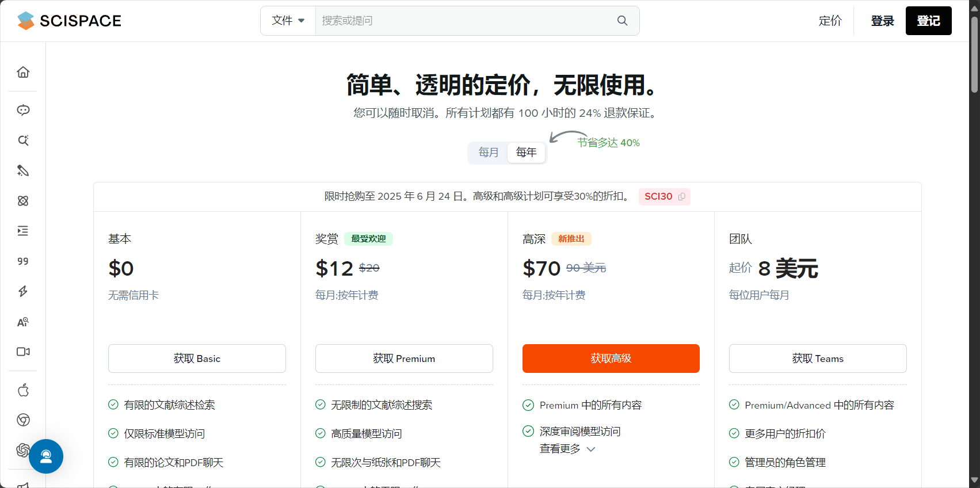Click 无限次与纸张和PDF聊天 feature row
The image size is (980, 488).
pyautogui.click(x=378, y=463)
